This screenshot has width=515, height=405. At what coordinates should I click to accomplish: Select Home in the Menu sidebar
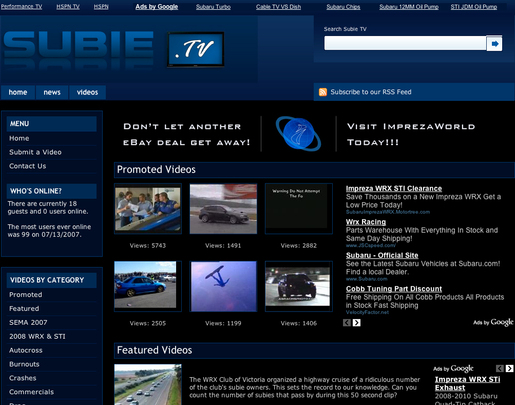[x=19, y=138]
